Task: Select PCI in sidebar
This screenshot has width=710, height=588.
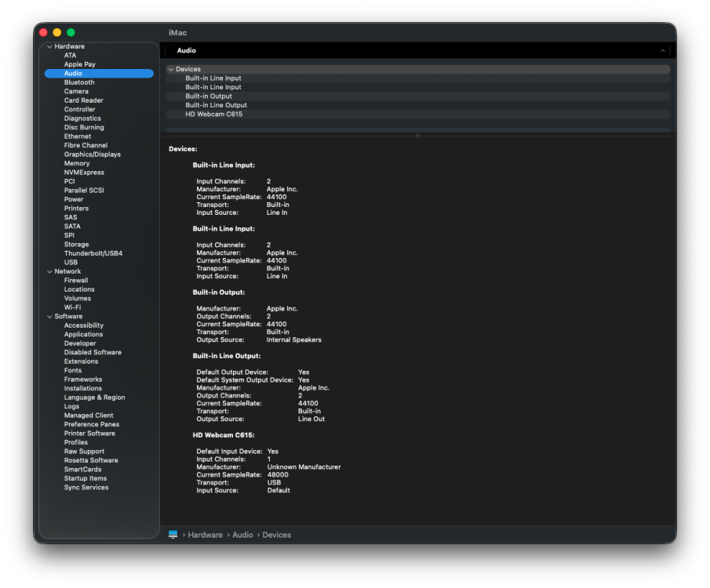Action: [x=69, y=182]
